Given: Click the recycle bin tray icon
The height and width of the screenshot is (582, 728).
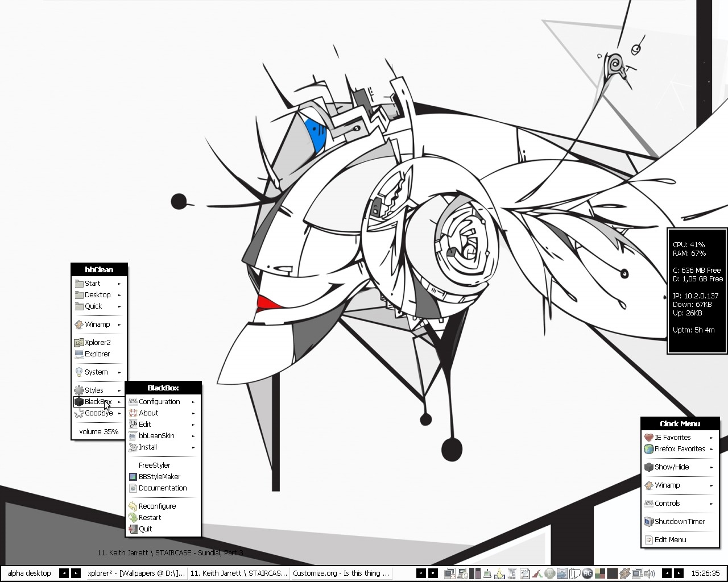Looking at the screenshot, I should [512, 573].
